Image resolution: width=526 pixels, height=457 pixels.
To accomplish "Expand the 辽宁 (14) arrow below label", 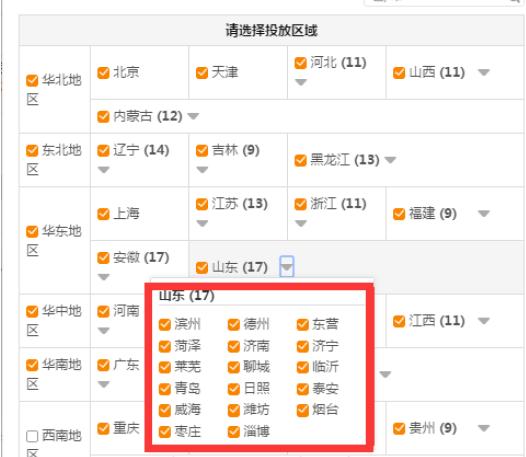I will (104, 170).
